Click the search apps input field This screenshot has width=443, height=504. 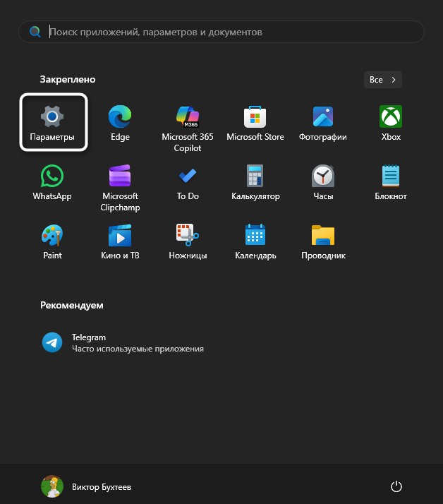click(221, 32)
